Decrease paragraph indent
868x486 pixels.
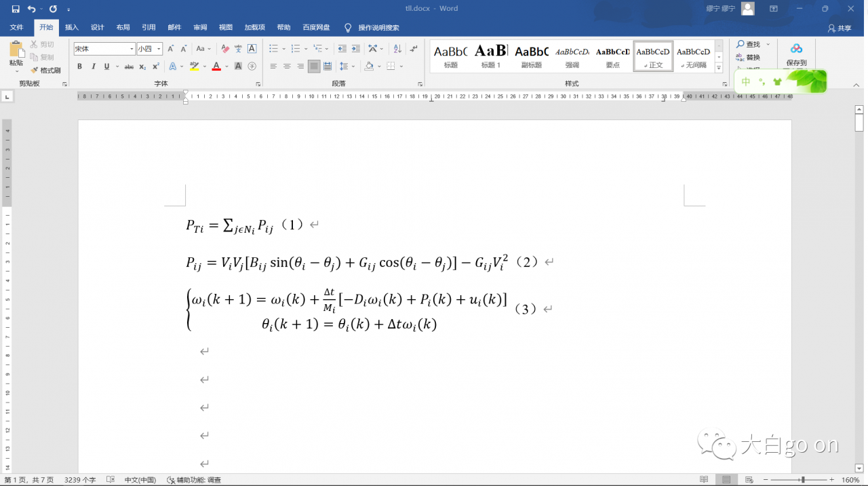342,49
